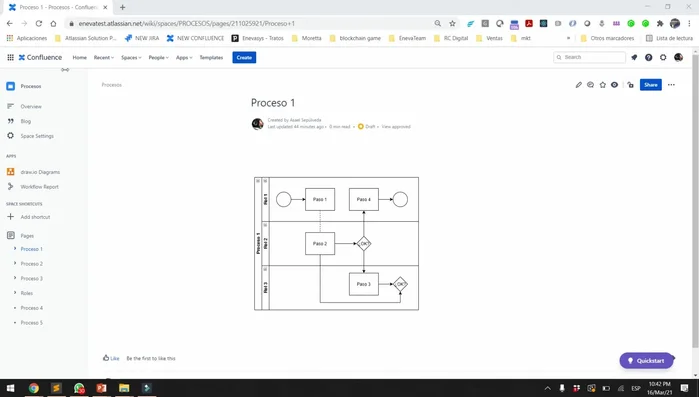Open Space Settings in sidebar
This screenshot has width=699, height=397.
pyautogui.click(x=37, y=136)
